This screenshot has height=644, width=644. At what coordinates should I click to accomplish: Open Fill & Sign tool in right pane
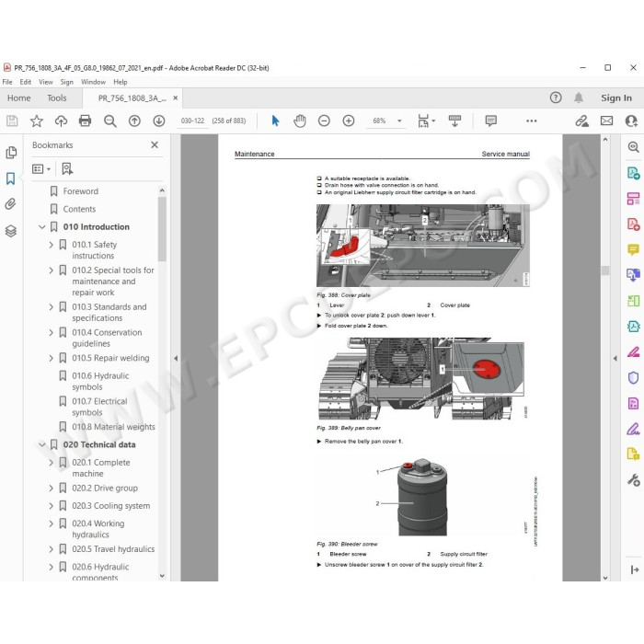coord(633,430)
